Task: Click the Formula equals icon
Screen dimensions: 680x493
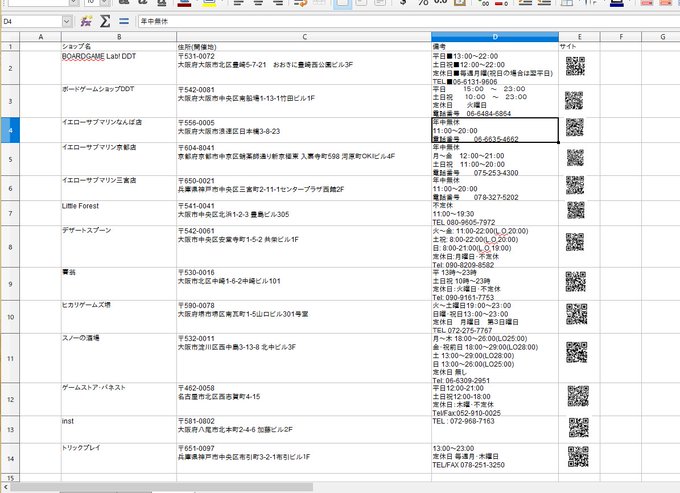Action: 124,21
